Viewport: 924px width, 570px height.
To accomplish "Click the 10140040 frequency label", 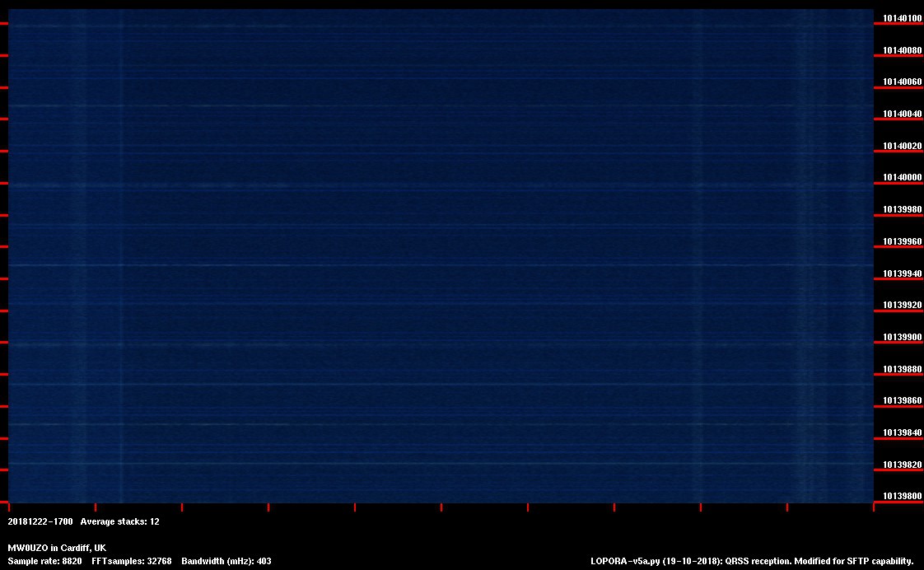I will click(902, 114).
